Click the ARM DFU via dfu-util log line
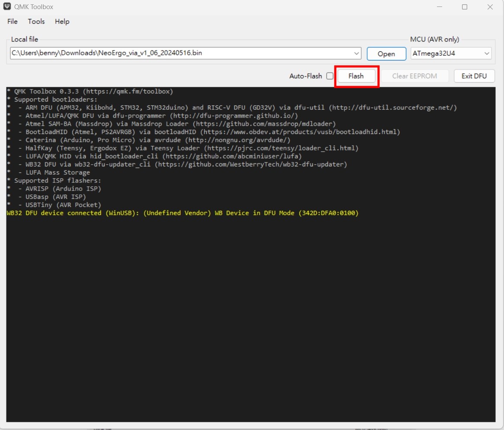 232,108
